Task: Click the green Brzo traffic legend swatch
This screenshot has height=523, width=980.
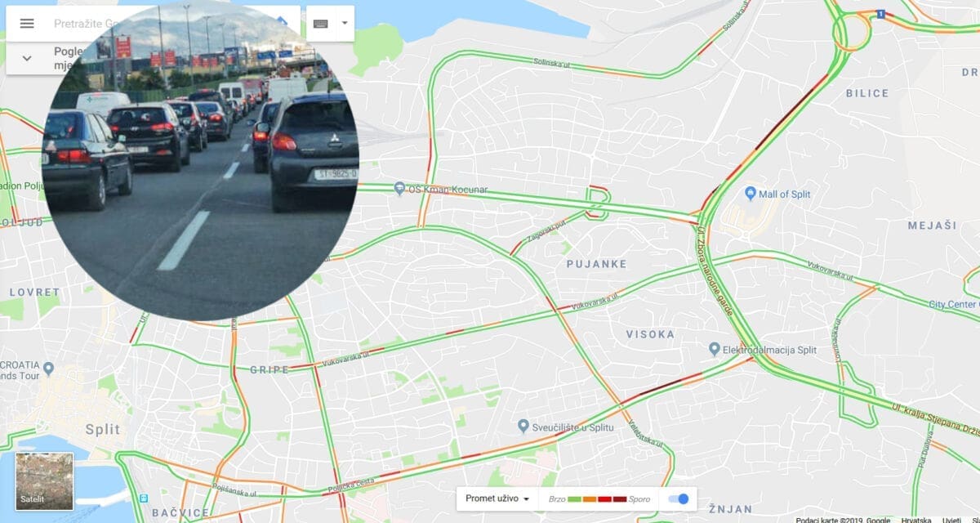Action: pos(574,499)
